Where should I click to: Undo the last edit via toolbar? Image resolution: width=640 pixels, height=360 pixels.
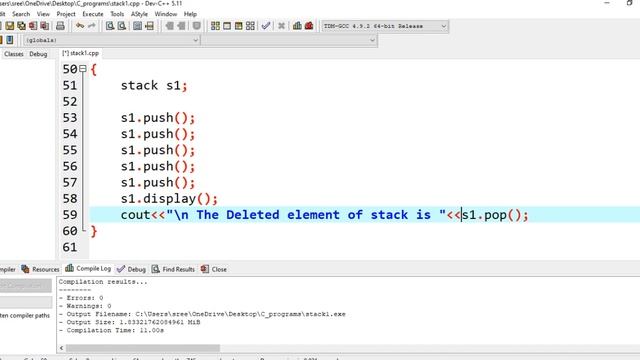pos(80,26)
